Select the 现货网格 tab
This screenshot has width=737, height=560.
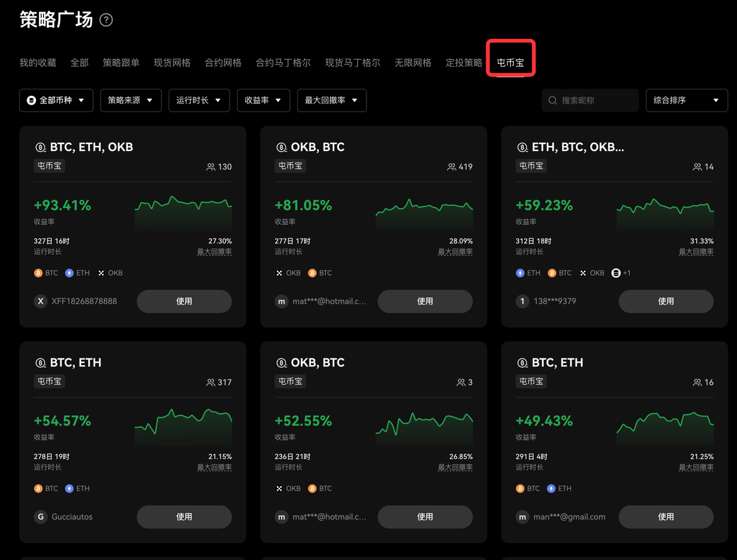tap(172, 63)
